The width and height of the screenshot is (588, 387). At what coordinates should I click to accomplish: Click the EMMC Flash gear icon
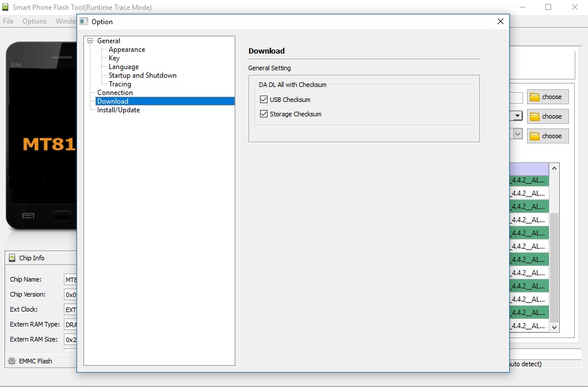point(12,361)
